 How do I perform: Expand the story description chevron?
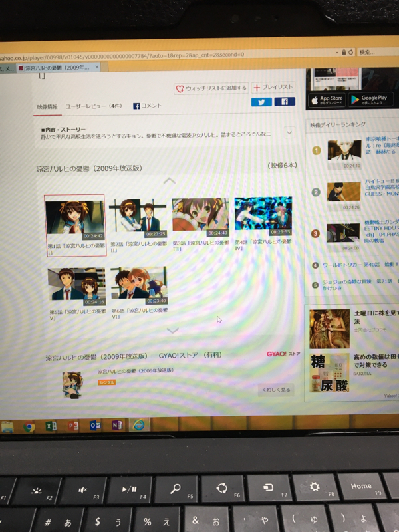289,132
